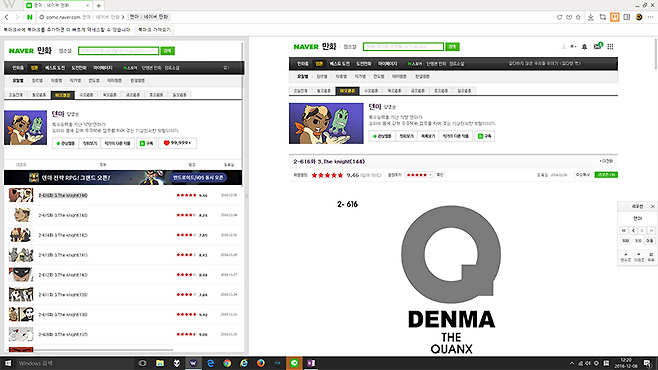Open the Naver services grid icon
This screenshot has width=658, height=370.
coord(610,47)
